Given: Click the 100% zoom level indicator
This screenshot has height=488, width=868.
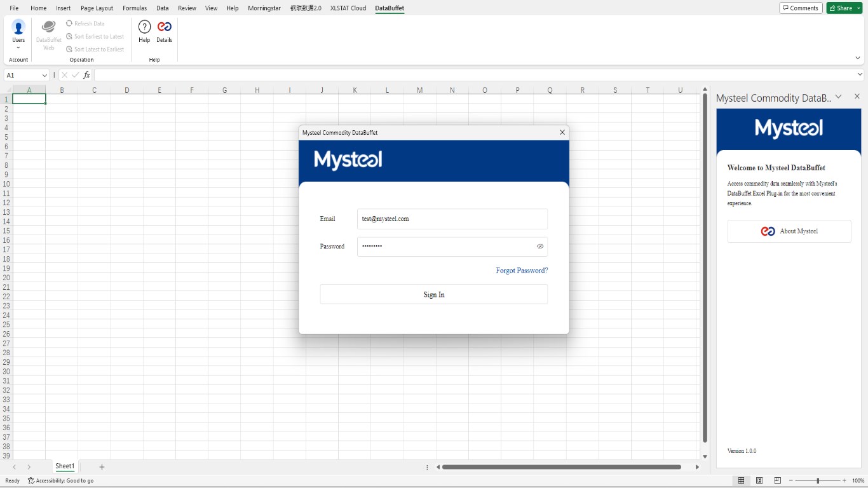Looking at the screenshot, I should tap(858, 481).
